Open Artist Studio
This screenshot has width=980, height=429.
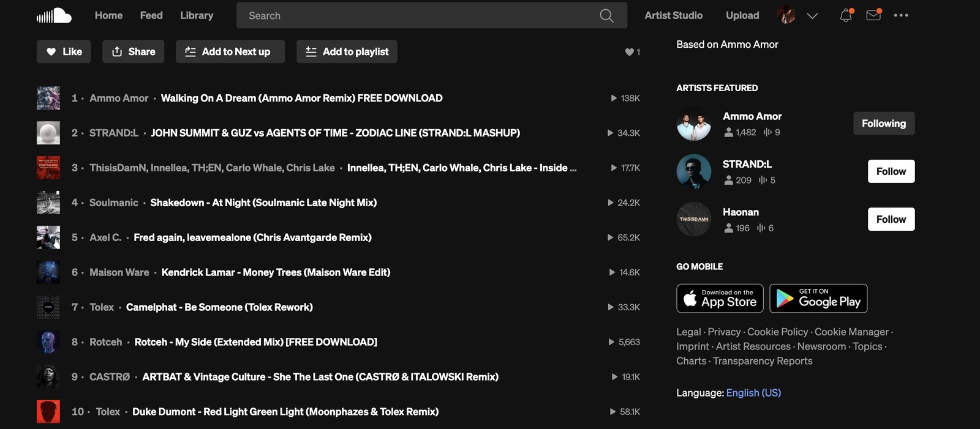[673, 15]
